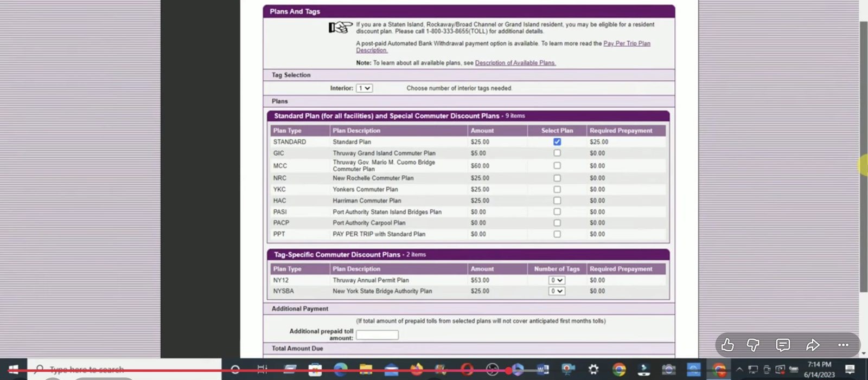868x380 pixels.
Task: Click the Thruway Annual Permit Plan text
Action: point(371,280)
